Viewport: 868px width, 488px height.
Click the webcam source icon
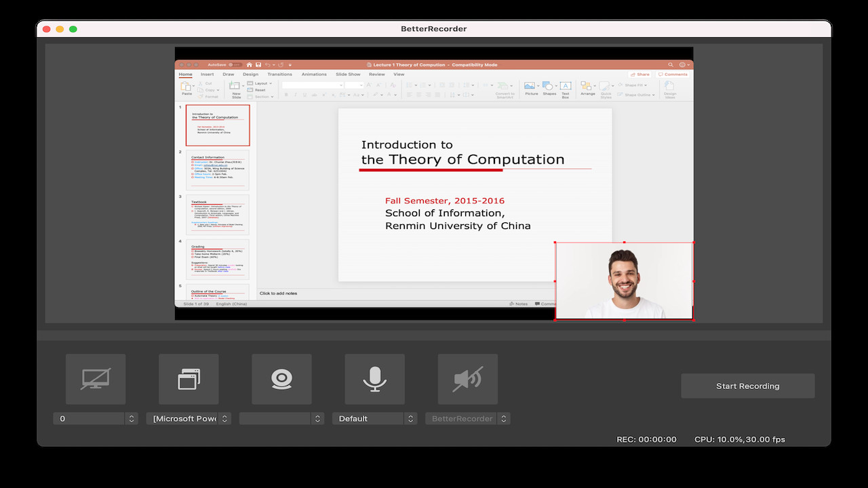coord(281,379)
